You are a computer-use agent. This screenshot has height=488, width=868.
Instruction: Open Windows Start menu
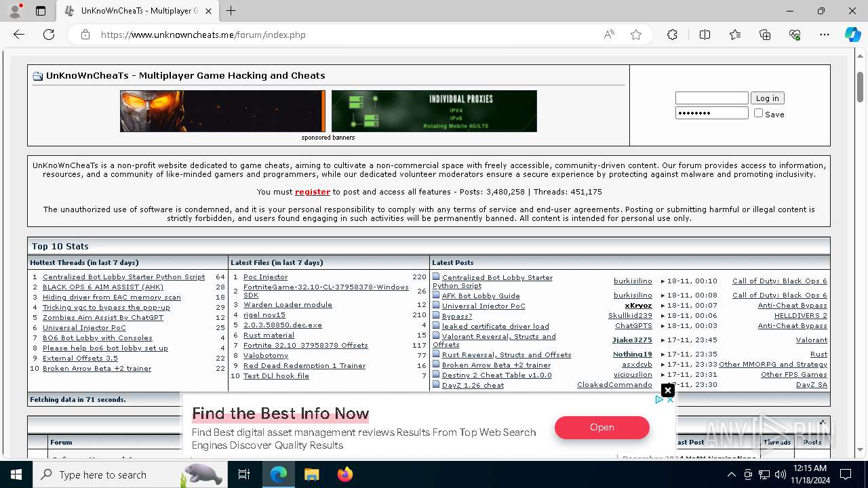16,474
